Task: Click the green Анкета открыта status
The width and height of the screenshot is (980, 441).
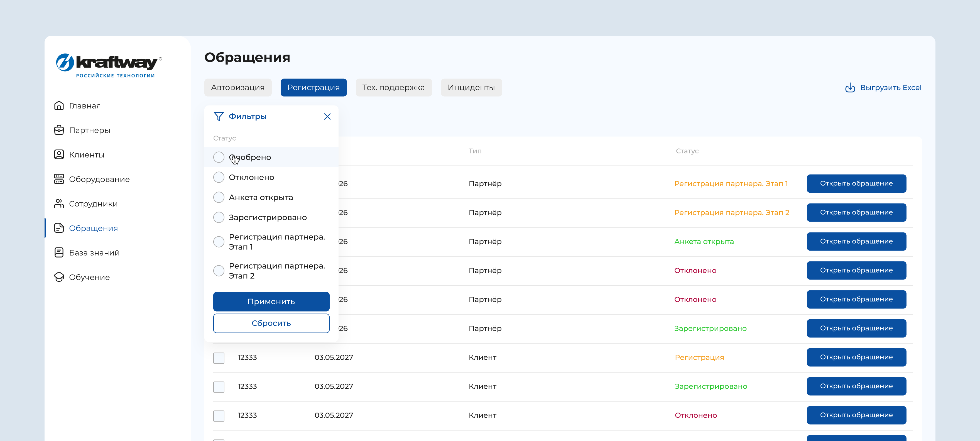Action: point(704,242)
